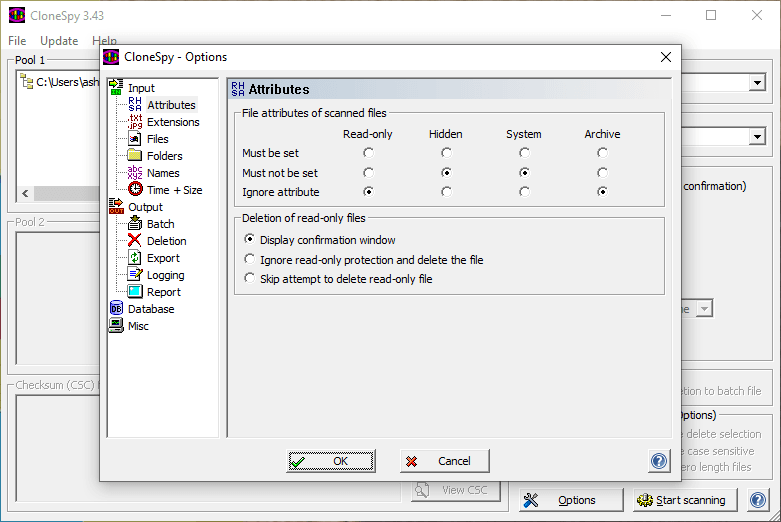Click the Output section icon
This screenshot has height=522, width=781.
click(116, 206)
